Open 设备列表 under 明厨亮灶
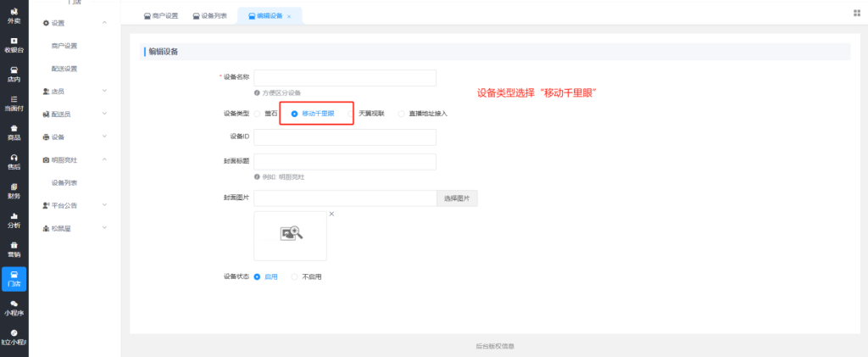Viewport: 868px width, 357px height. [64, 182]
